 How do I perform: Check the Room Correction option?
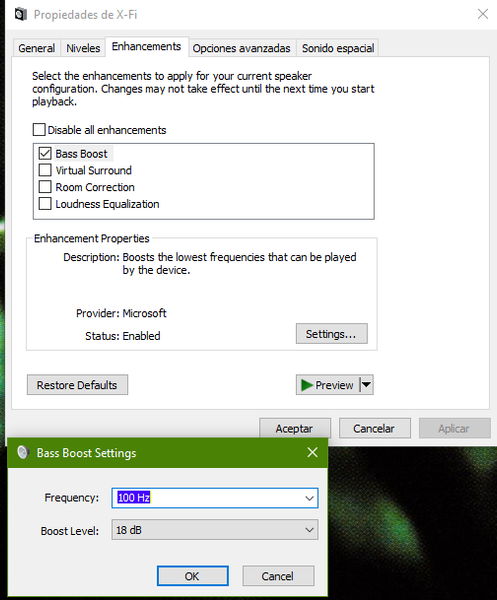pyautogui.click(x=45, y=187)
